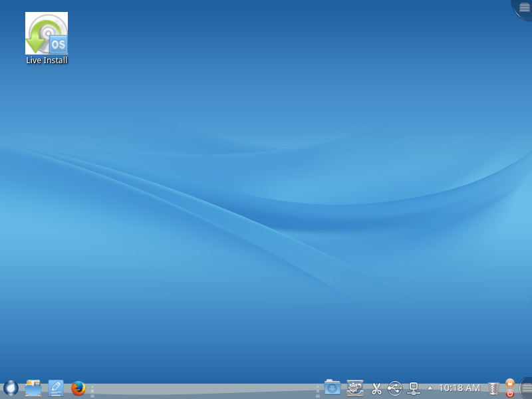Open the blue downloads folder widget
Screen dimensions: 532x399
tap(332, 388)
